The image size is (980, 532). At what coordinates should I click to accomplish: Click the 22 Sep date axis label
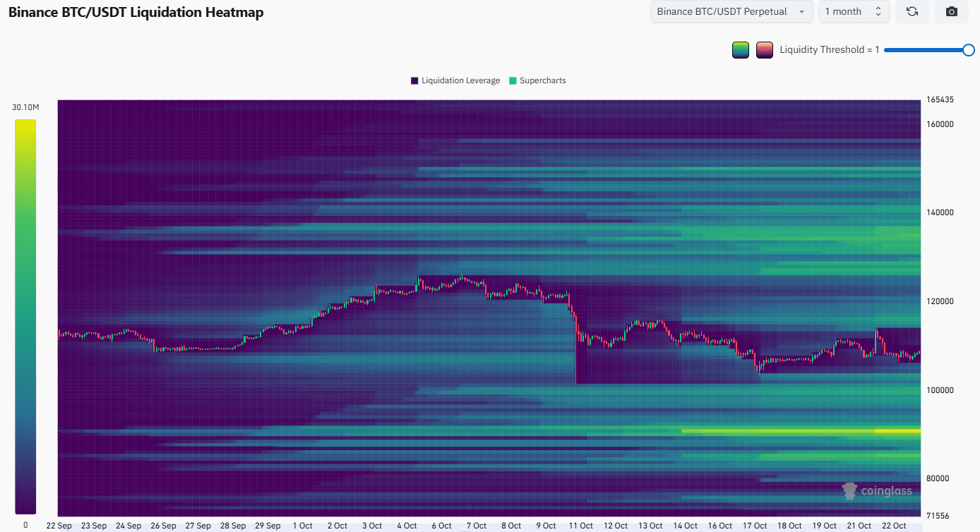pyautogui.click(x=59, y=526)
